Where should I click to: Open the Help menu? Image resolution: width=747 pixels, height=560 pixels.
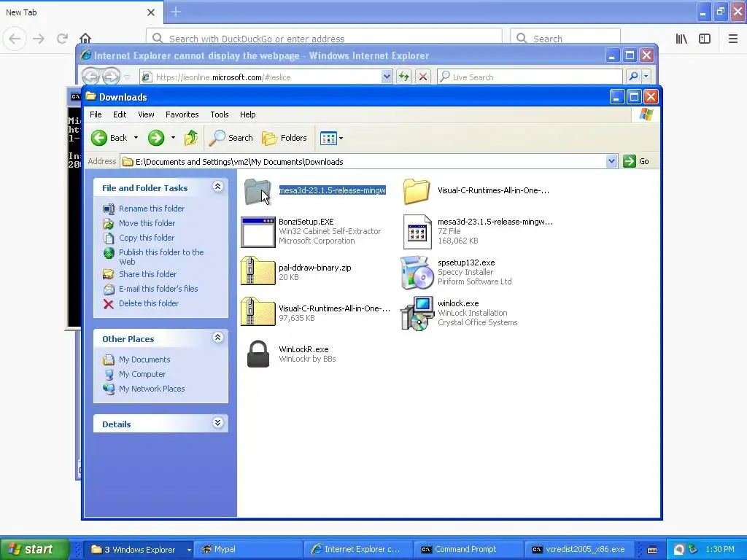(x=248, y=114)
